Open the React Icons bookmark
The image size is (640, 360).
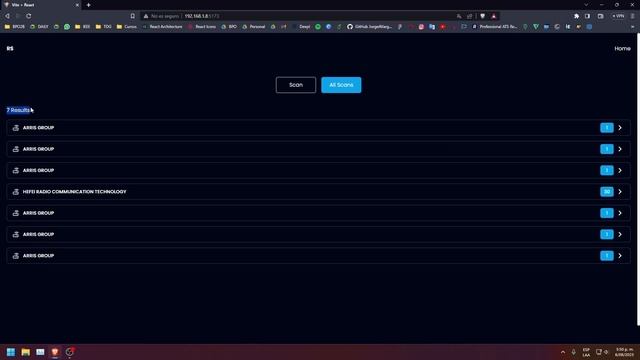202,27
